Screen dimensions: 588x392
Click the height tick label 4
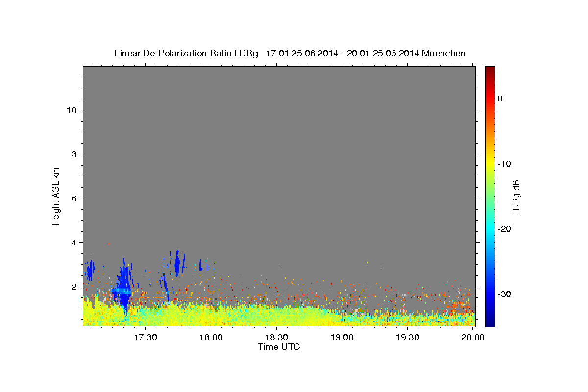74,243
